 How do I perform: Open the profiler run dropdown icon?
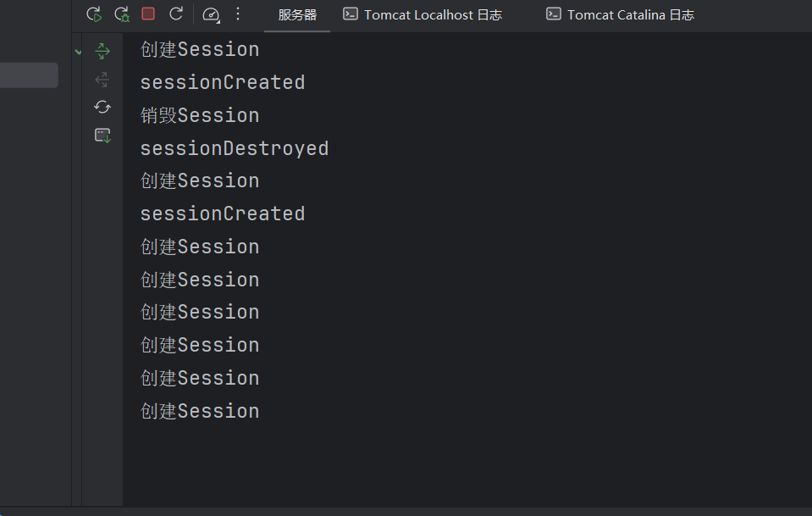point(211,14)
